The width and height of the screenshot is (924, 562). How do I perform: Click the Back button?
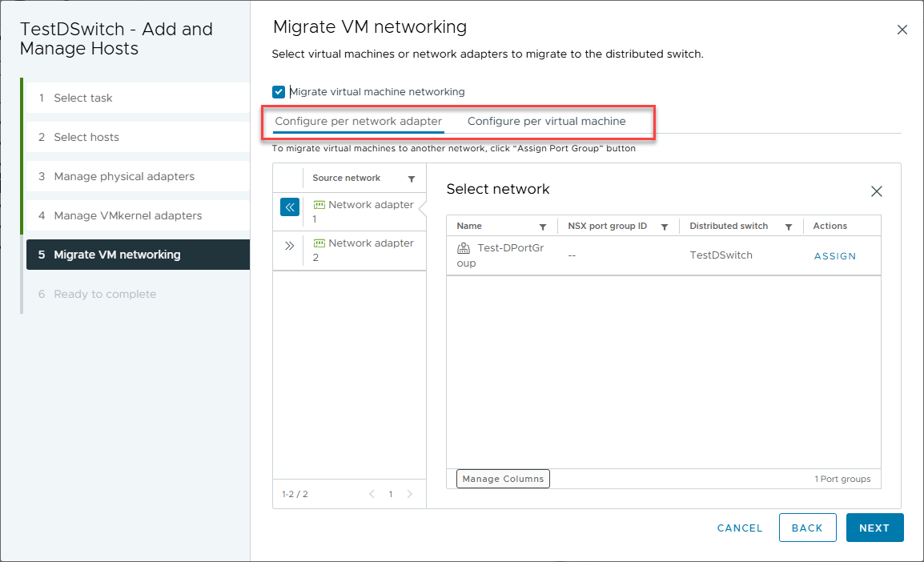click(807, 528)
